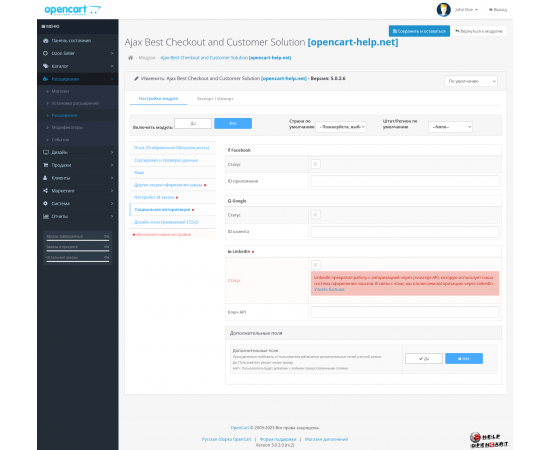550x450 pixels.
Task: Switch to the Настройки модуля tab
Action: click(158, 99)
